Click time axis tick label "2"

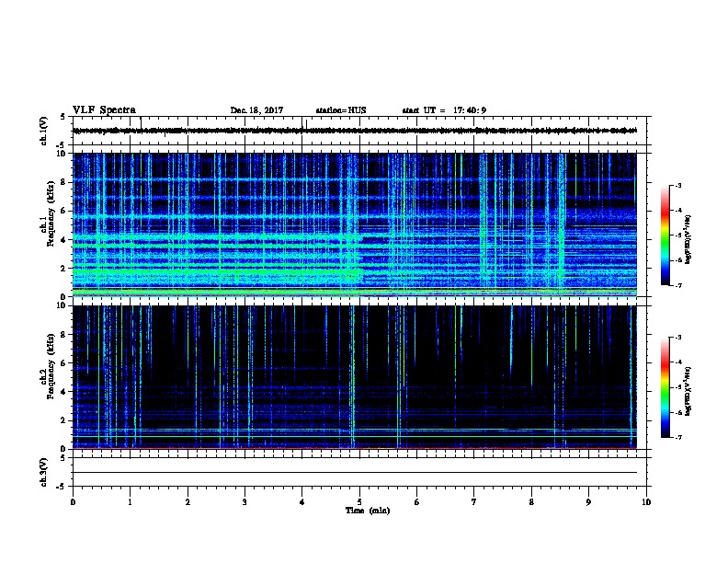188,502
